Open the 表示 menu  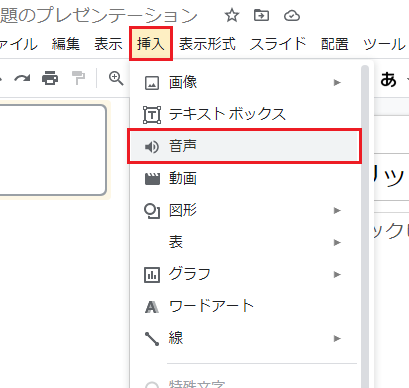[x=108, y=44]
